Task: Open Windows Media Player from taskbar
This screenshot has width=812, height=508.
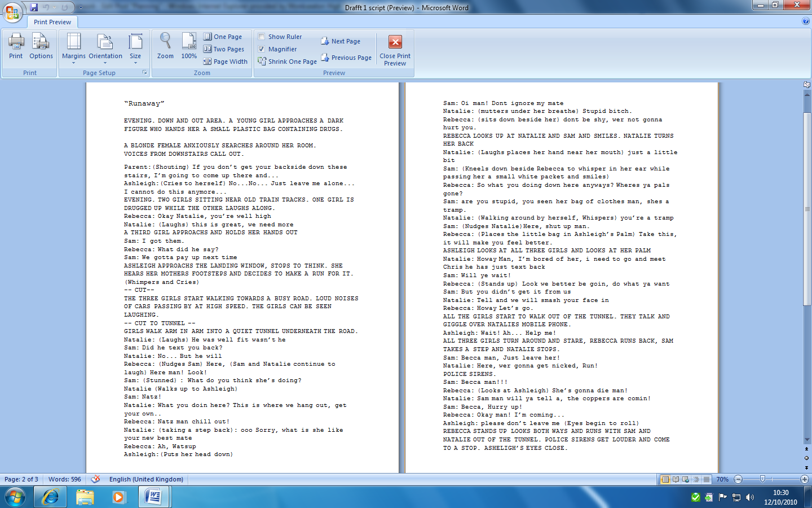Action: click(118, 497)
